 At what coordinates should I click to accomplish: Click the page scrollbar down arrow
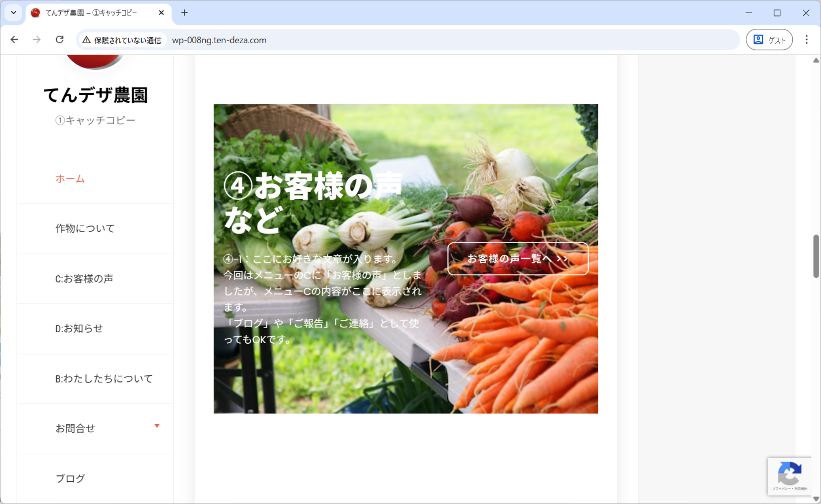pos(816,499)
